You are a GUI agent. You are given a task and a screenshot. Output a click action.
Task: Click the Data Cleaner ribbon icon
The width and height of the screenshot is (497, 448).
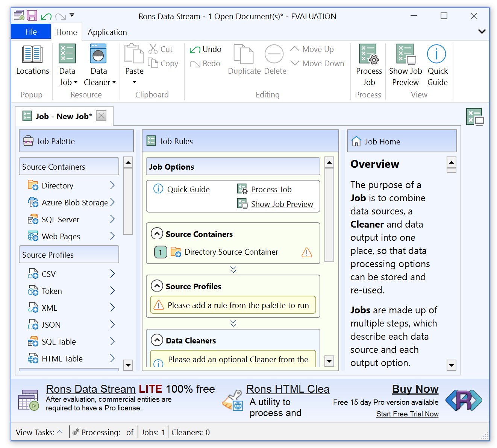[x=98, y=54]
